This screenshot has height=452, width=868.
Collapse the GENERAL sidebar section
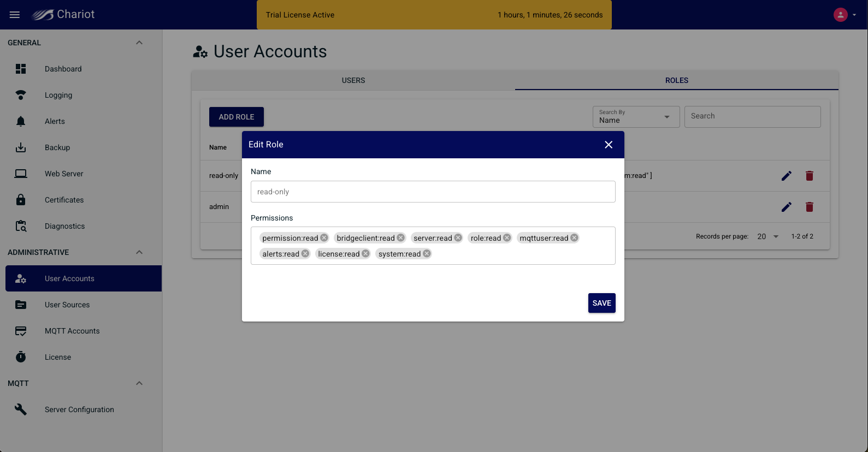[139, 43]
